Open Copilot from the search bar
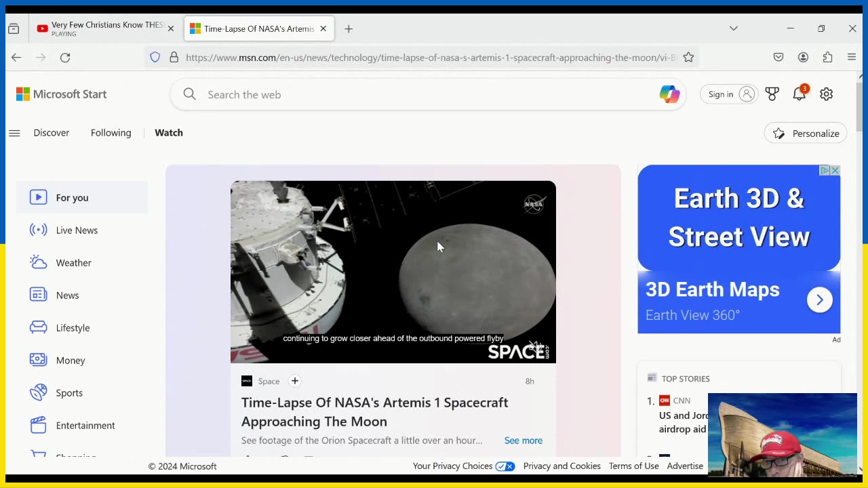Screen dimensions: 868x488 [x=669, y=94]
